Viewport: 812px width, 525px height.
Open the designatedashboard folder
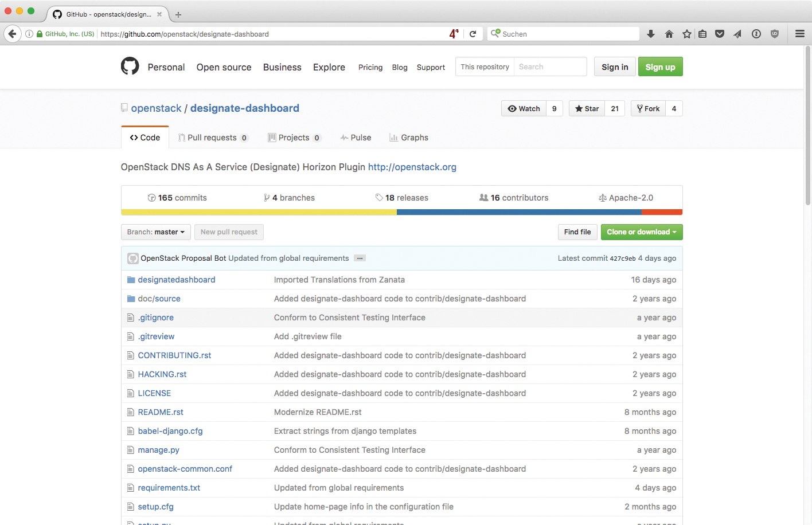click(177, 280)
